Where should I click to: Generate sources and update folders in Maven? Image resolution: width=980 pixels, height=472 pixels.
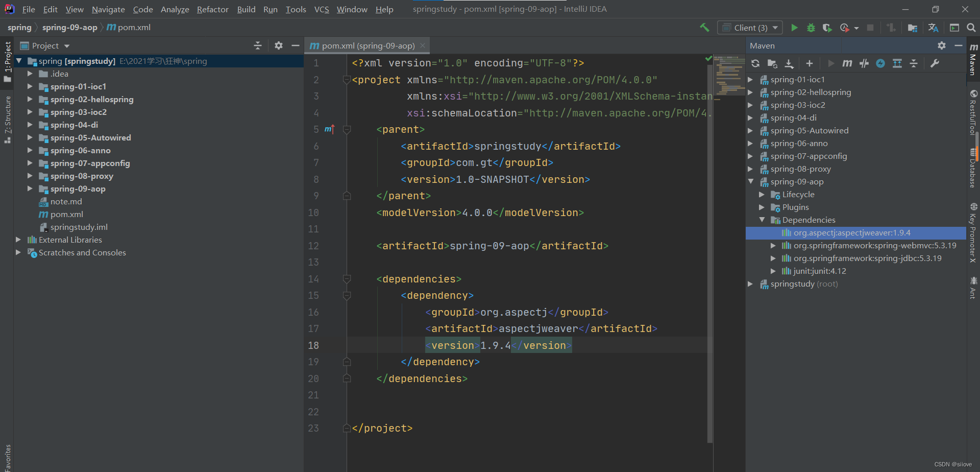click(772, 63)
